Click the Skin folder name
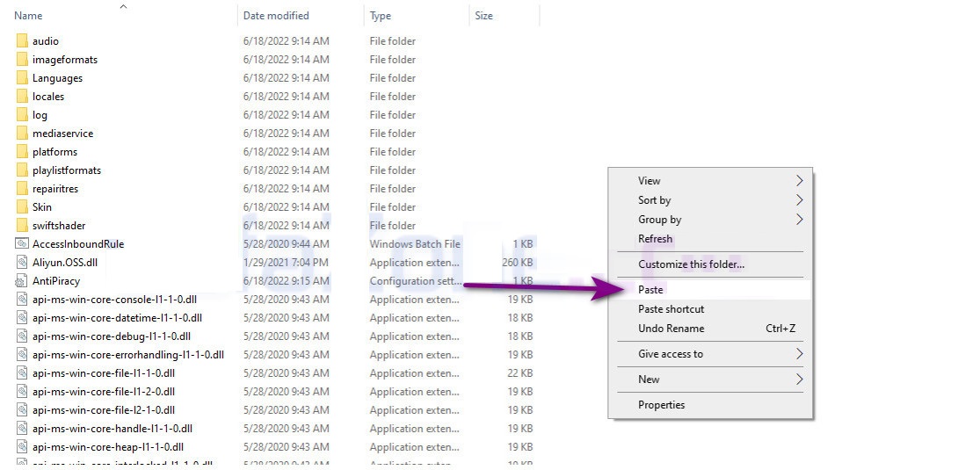This screenshot has width=980, height=470. pyautogui.click(x=42, y=206)
